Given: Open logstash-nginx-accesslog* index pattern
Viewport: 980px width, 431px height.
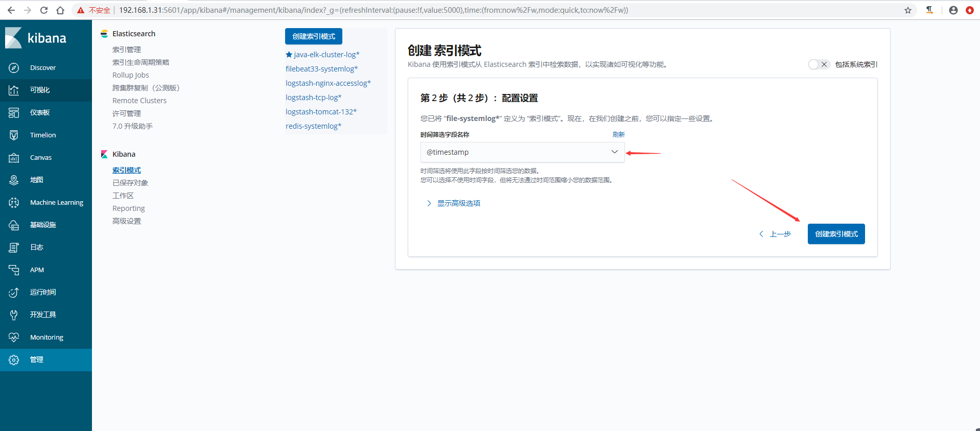Looking at the screenshot, I should pos(328,83).
